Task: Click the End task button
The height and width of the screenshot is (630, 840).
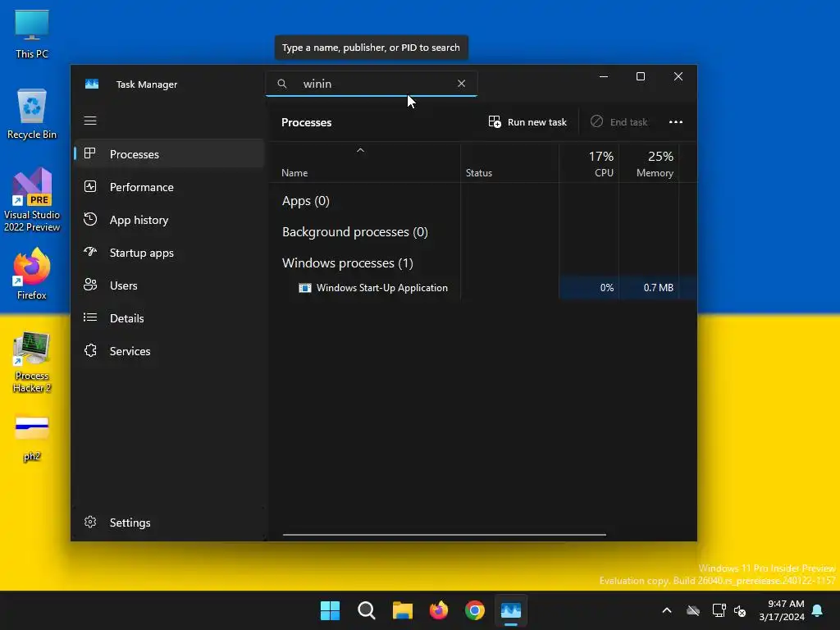Action: tap(619, 122)
